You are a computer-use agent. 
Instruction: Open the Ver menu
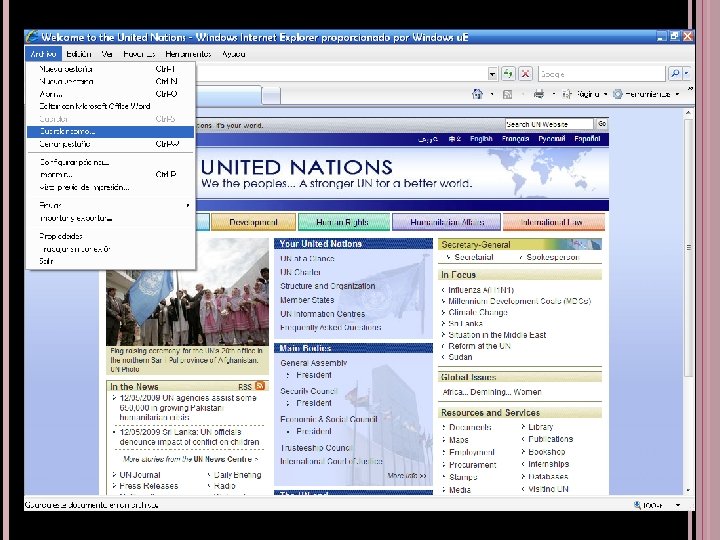pos(107,54)
